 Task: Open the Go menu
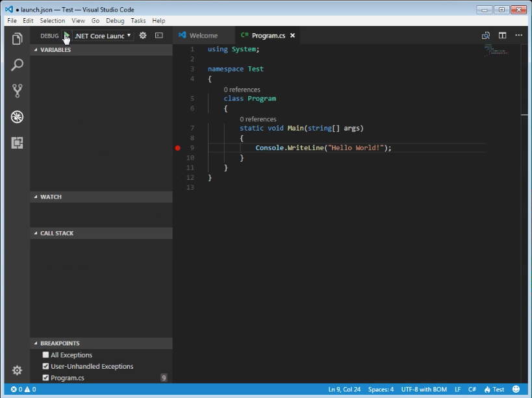95,21
